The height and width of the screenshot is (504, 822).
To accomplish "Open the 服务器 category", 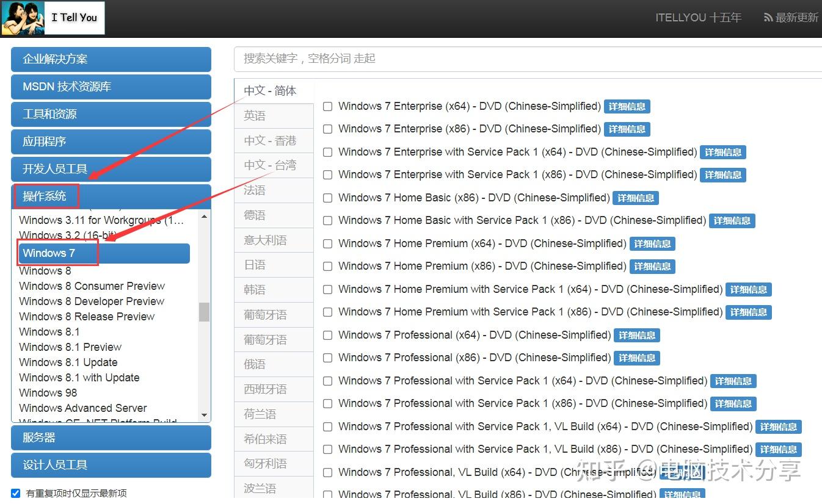I will (111, 437).
